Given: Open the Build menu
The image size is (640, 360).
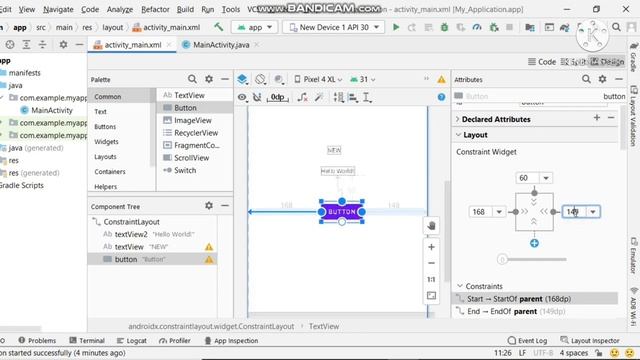Looking at the screenshot, I should [185, 9].
